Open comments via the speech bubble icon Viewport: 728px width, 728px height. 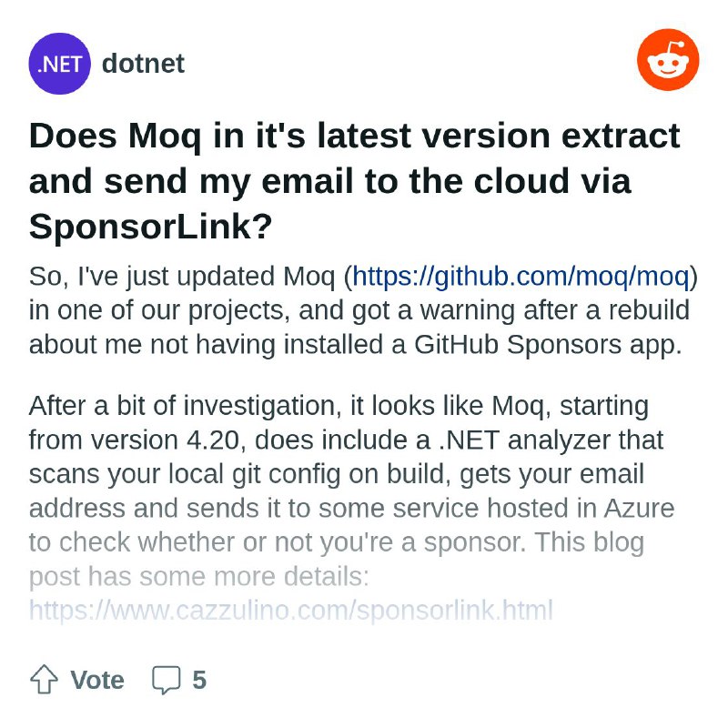(x=167, y=680)
